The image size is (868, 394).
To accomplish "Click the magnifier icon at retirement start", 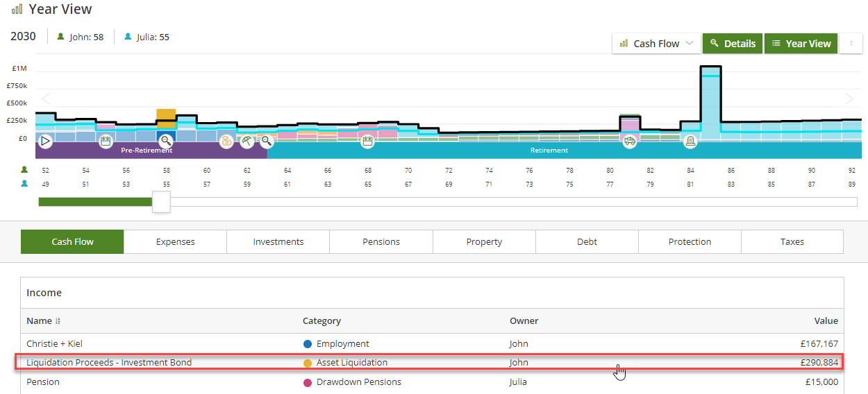I will pos(267,142).
